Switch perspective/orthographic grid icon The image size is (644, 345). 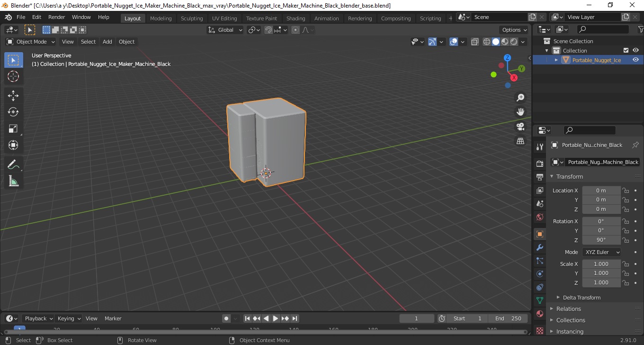click(520, 141)
